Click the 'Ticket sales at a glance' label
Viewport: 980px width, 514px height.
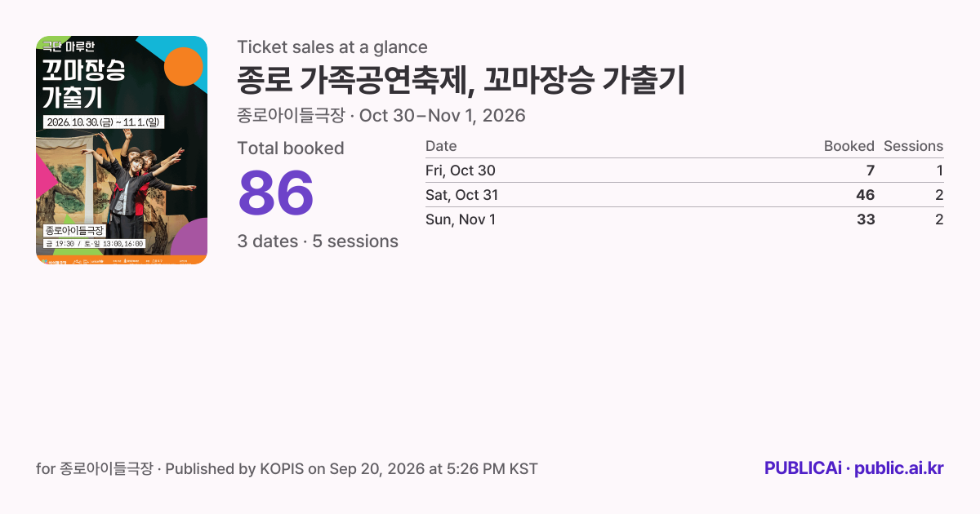pyautogui.click(x=332, y=47)
